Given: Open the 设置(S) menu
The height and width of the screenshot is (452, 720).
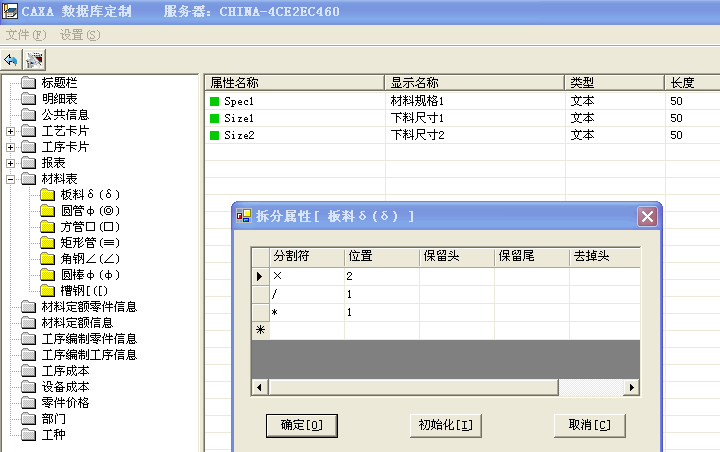Looking at the screenshot, I should coord(80,35).
